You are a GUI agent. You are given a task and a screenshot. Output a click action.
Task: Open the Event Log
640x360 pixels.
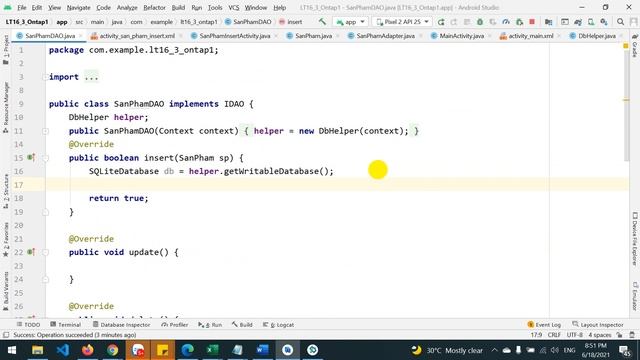[x=544, y=325]
